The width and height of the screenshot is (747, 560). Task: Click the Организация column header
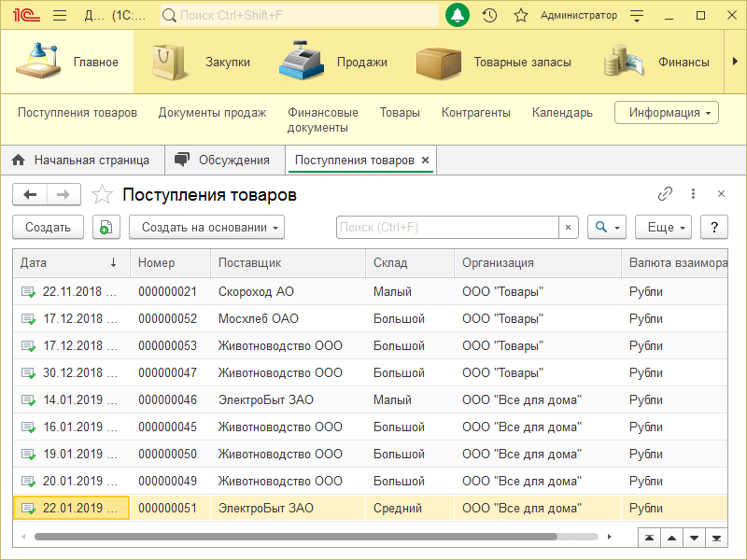click(538, 263)
